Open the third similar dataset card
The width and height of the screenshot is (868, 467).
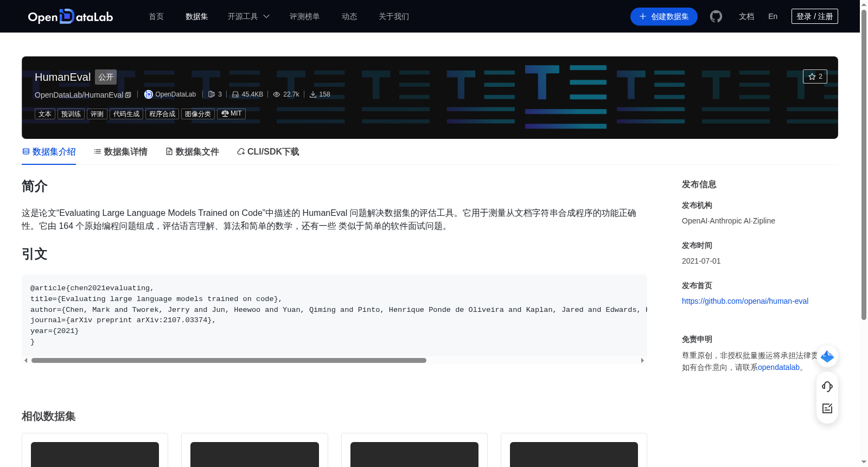[x=414, y=450]
